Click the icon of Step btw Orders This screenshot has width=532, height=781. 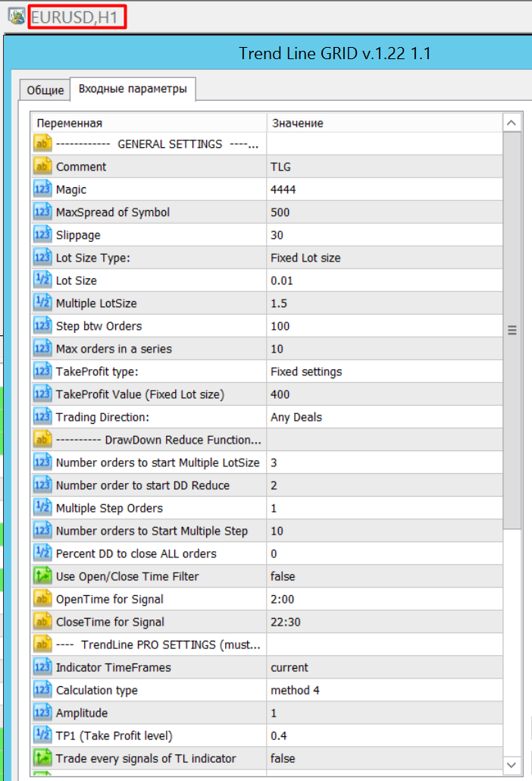pyautogui.click(x=42, y=326)
